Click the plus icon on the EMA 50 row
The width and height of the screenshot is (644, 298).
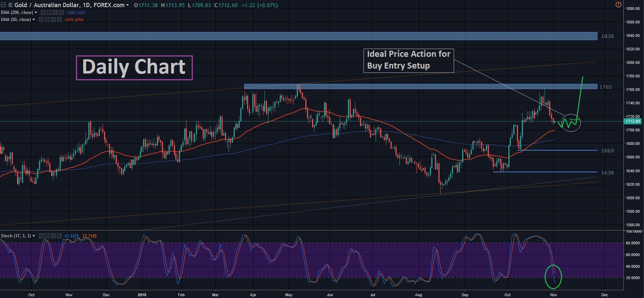(53, 20)
